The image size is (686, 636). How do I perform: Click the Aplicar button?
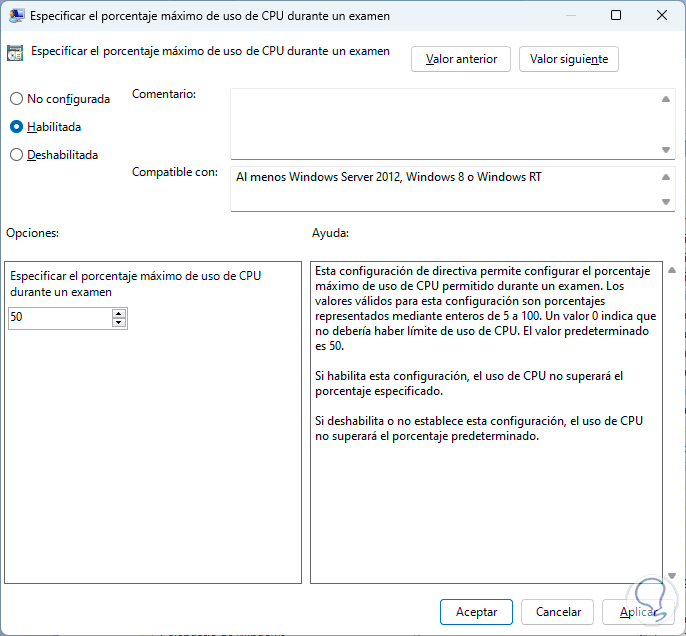(x=637, y=612)
